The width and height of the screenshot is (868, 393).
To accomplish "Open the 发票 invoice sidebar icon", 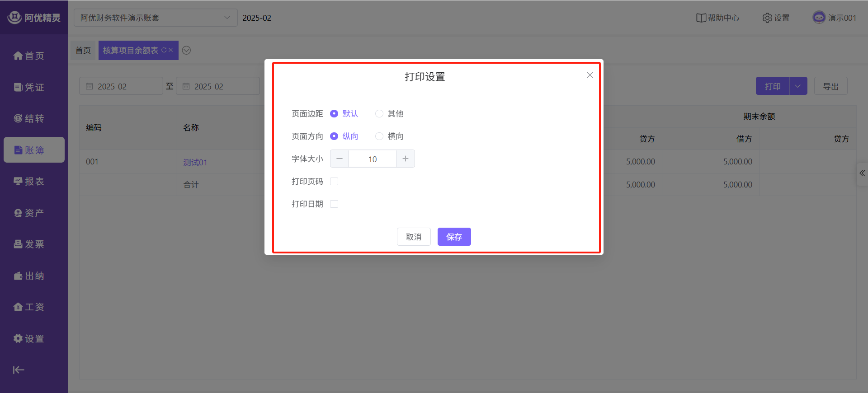I will pyautogui.click(x=18, y=244).
